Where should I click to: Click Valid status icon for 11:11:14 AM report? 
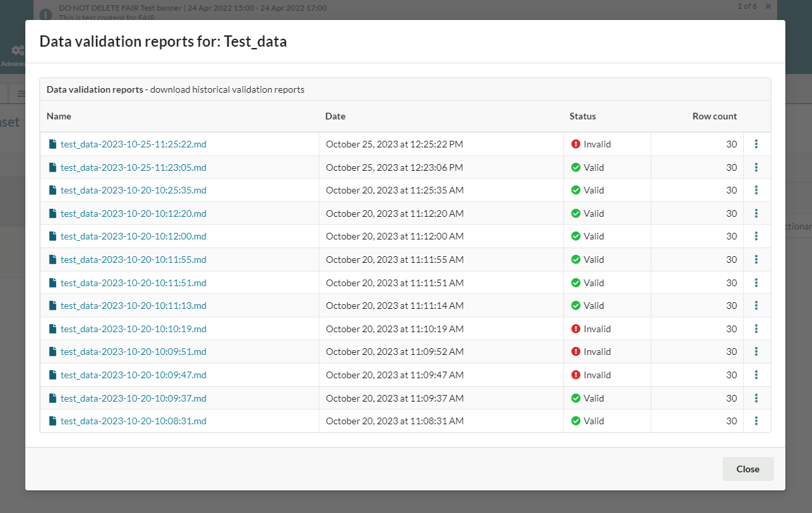(x=576, y=306)
